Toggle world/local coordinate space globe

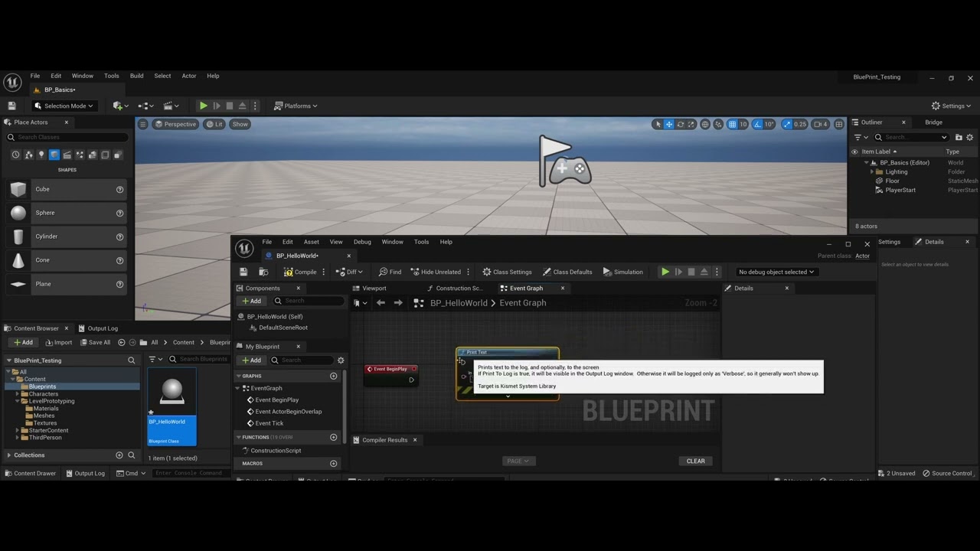click(x=705, y=124)
